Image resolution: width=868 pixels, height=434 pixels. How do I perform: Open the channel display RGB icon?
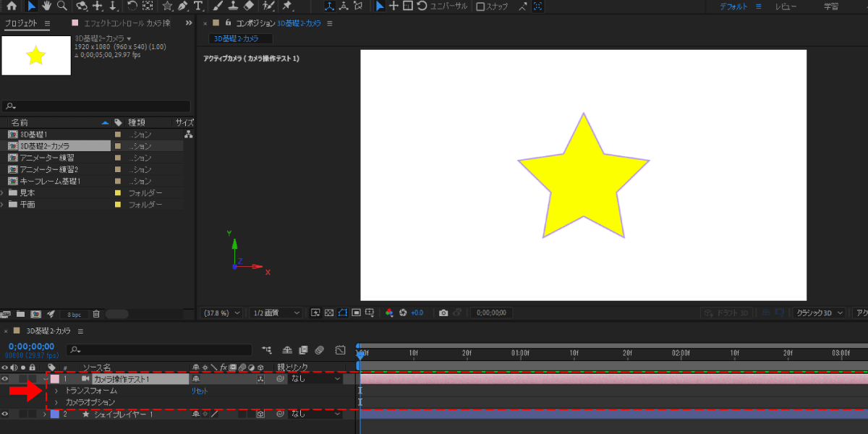389,312
